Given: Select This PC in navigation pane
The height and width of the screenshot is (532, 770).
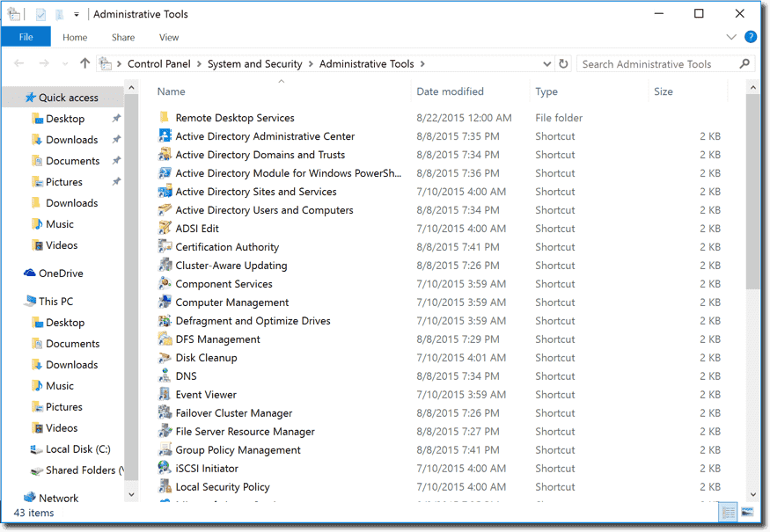Looking at the screenshot, I should click(55, 302).
